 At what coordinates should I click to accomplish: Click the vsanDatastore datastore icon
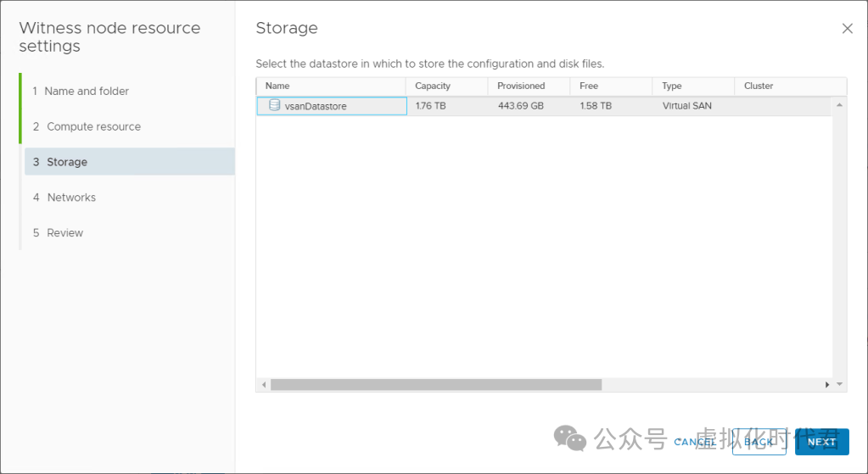pos(274,106)
